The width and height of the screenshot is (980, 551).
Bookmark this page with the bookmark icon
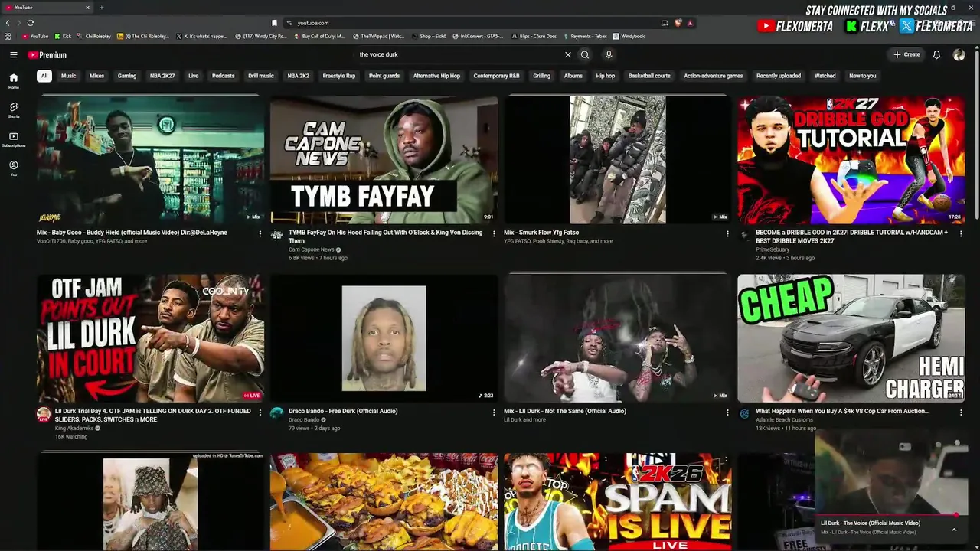[x=274, y=23]
